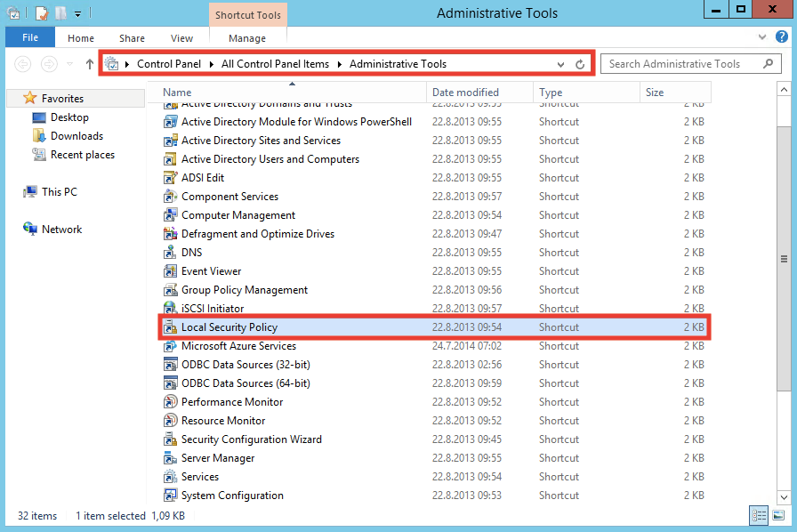This screenshot has height=532, width=797.
Task: Click the Up arrow navigation button
Action: click(90, 64)
